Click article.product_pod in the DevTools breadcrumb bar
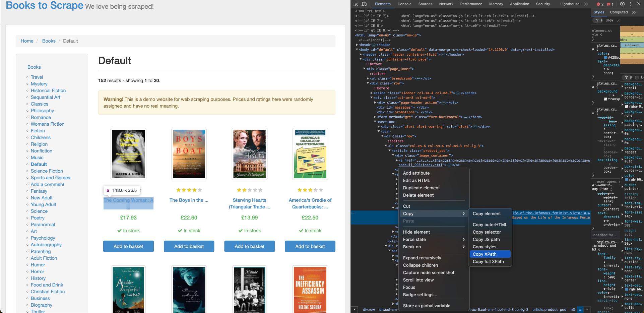The height and width of the screenshot is (313, 644). (549, 310)
